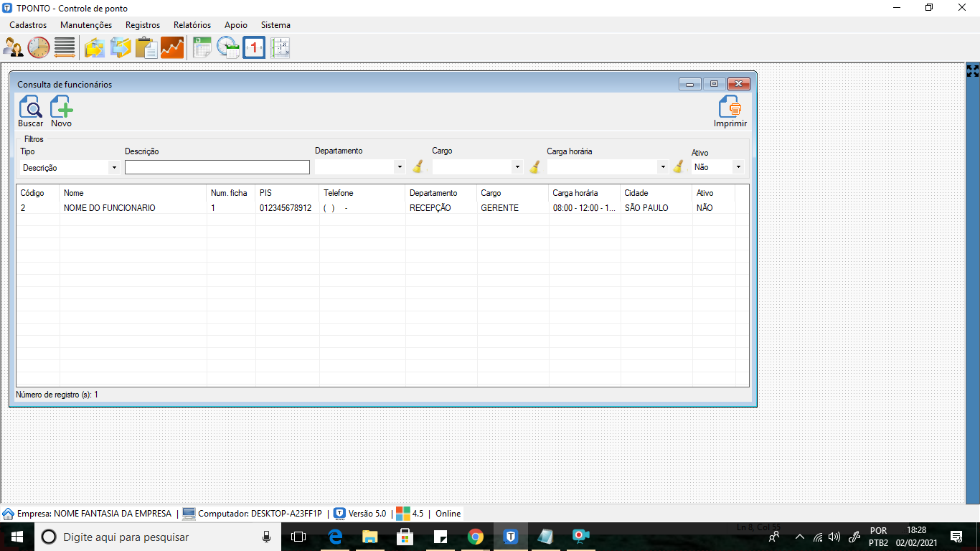Expand the Departamento filter dropdown
The image size is (980, 551).
(361, 166)
